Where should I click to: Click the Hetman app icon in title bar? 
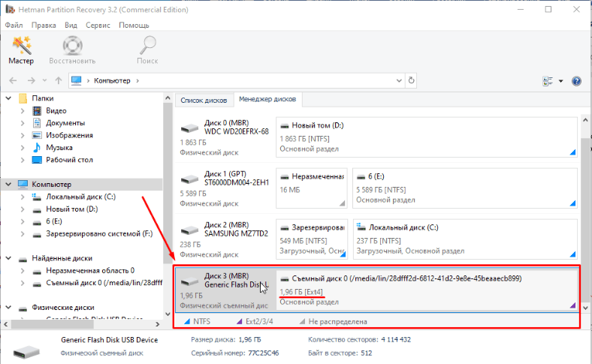coord(10,9)
